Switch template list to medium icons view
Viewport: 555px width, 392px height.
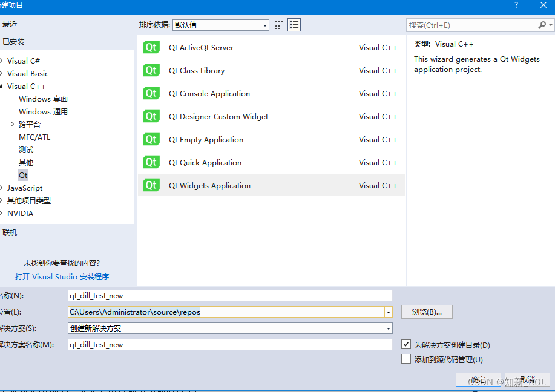pos(278,25)
